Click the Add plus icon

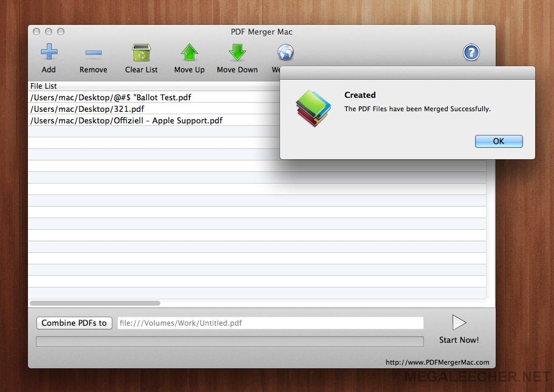click(x=49, y=52)
